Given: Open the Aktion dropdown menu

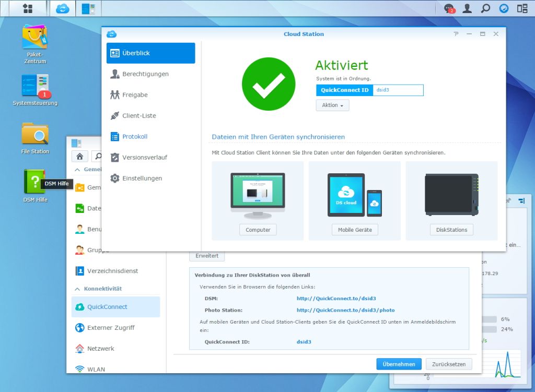Looking at the screenshot, I should pyautogui.click(x=333, y=105).
